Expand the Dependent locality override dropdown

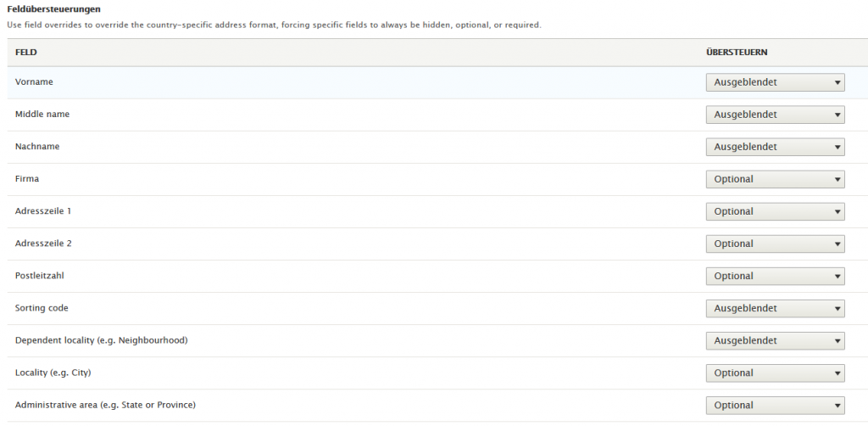775,340
